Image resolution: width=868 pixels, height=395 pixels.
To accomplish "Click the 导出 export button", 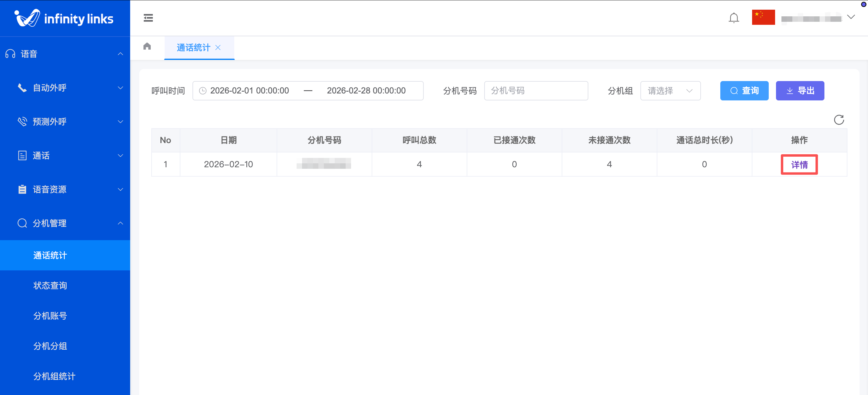I will [x=800, y=91].
